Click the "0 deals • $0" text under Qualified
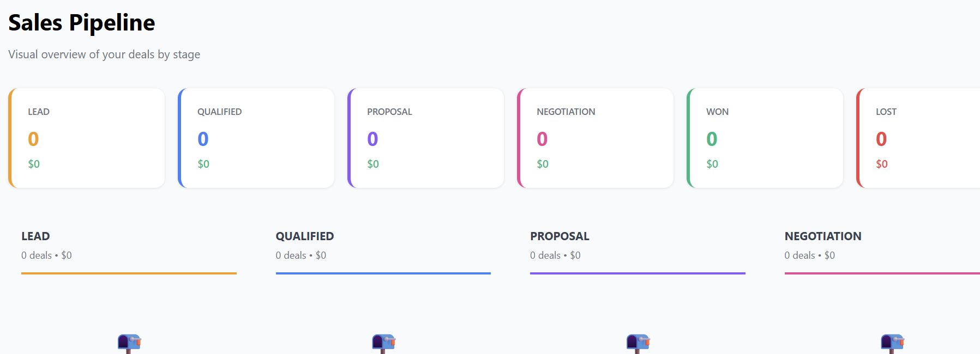The width and height of the screenshot is (980, 354). [x=301, y=255]
